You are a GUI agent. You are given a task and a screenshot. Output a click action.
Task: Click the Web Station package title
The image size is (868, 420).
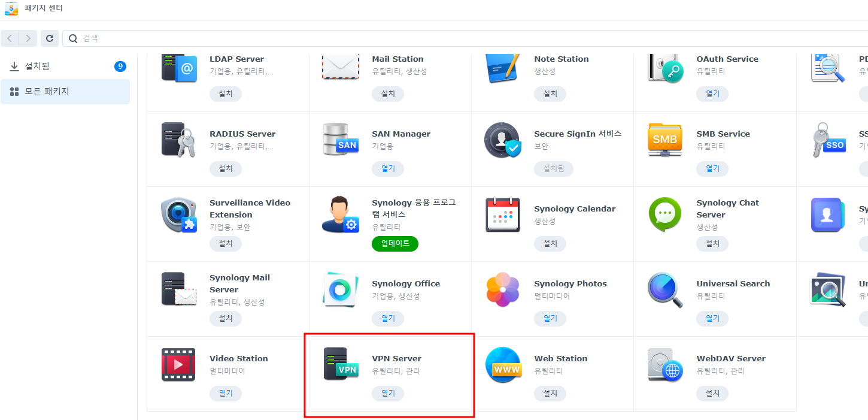pyautogui.click(x=561, y=359)
